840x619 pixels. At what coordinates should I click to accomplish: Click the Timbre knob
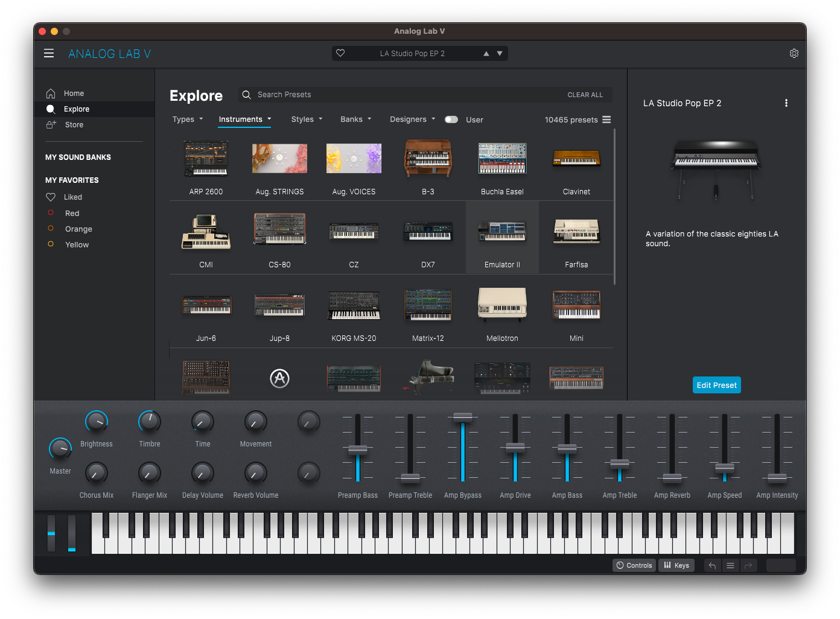pos(150,422)
